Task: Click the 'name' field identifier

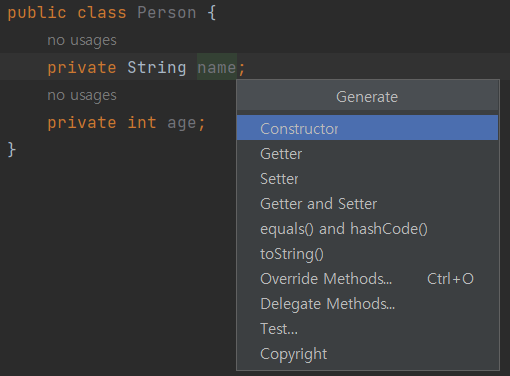Action: tap(217, 68)
